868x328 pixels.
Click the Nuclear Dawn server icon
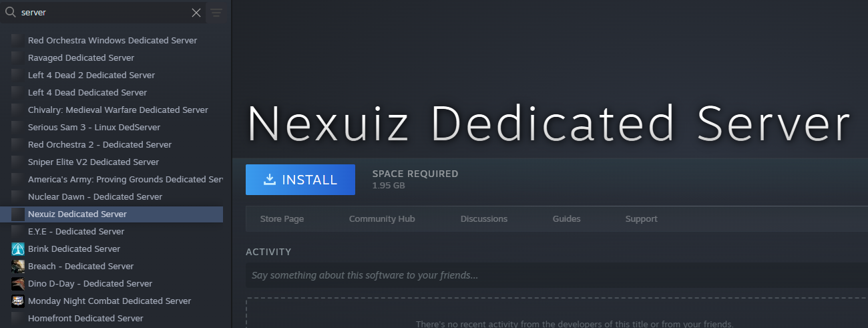pos(18,196)
